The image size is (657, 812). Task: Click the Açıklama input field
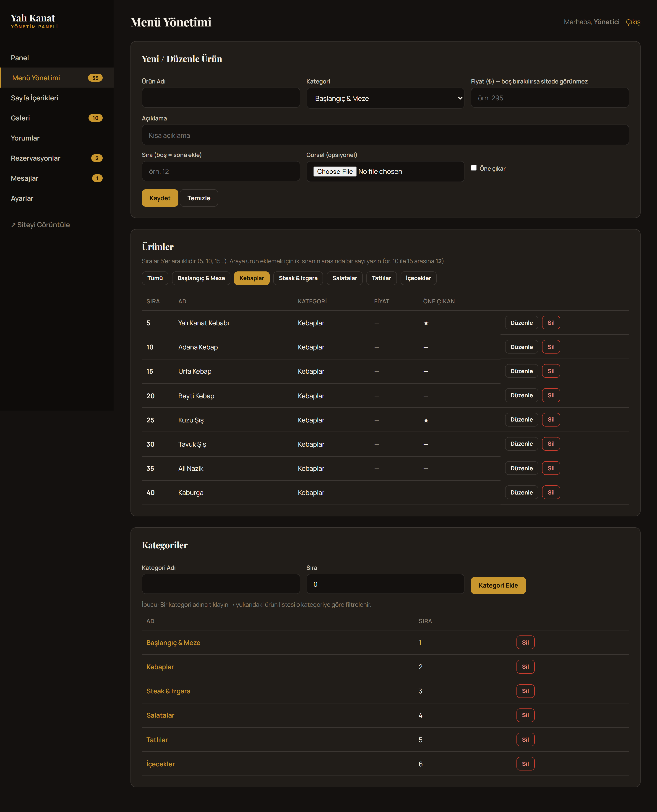tap(385, 135)
